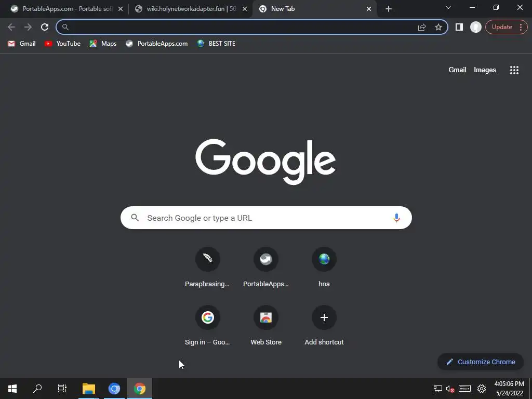
Task: Open Maps bookmark
Action: (103, 44)
